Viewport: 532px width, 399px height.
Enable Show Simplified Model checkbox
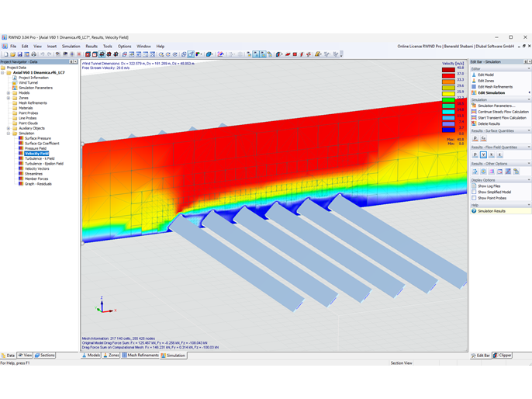474,192
